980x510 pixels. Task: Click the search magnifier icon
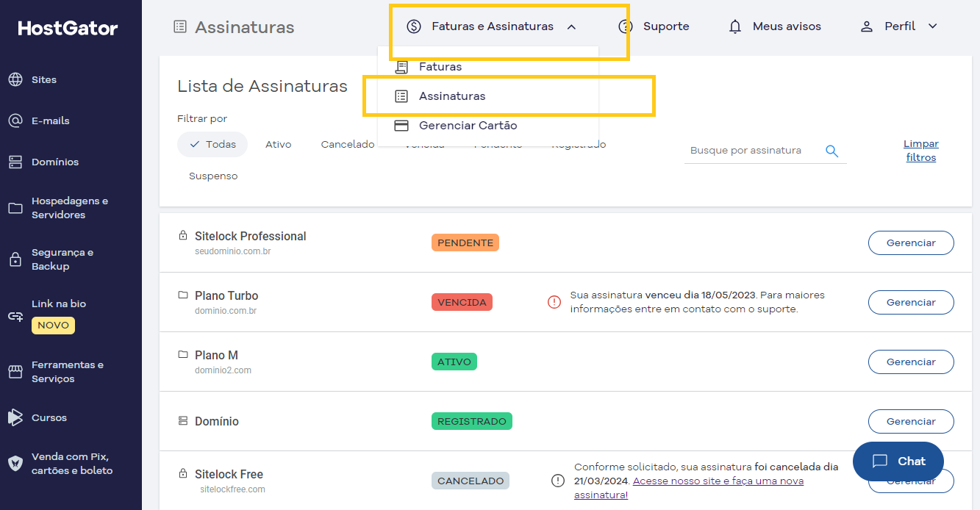pos(832,151)
